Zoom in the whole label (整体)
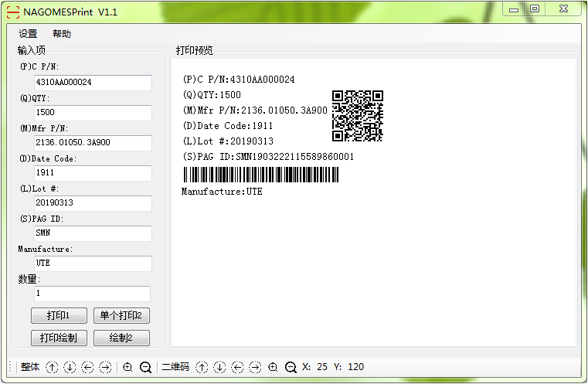Image resolution: width=588 pixels, height=384 pixels. [127, 368]
